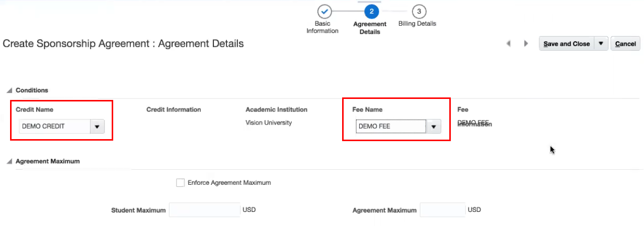Click the next step right arrow
This screenshot has width=644, height=226.
pyautogui.click(x=526, y=44)
